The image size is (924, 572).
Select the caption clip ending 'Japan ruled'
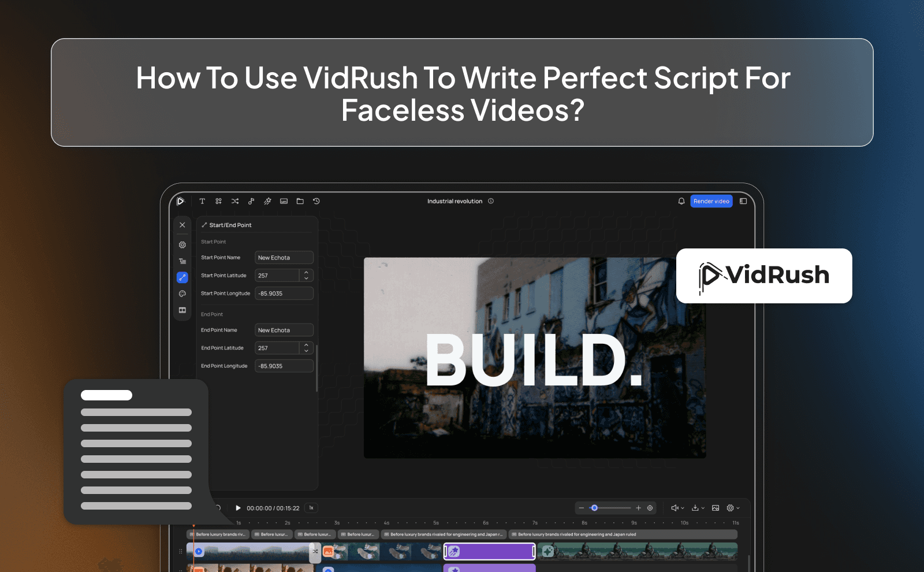[623, 534]
